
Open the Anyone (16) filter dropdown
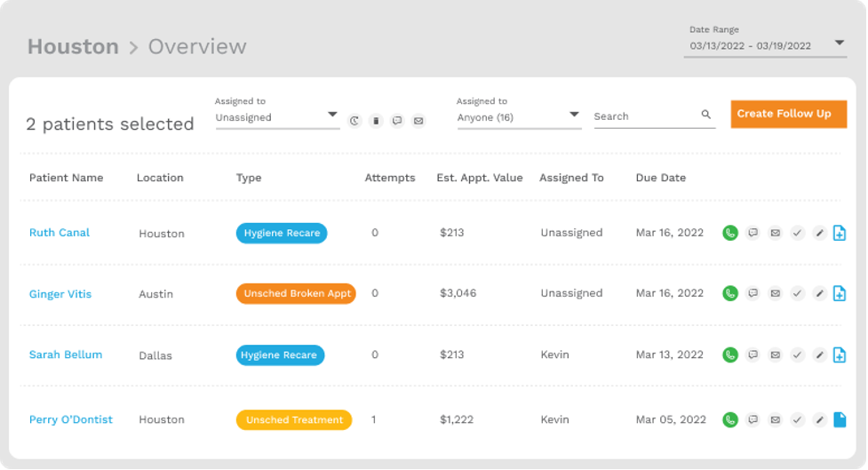click(x=574, y=116)
